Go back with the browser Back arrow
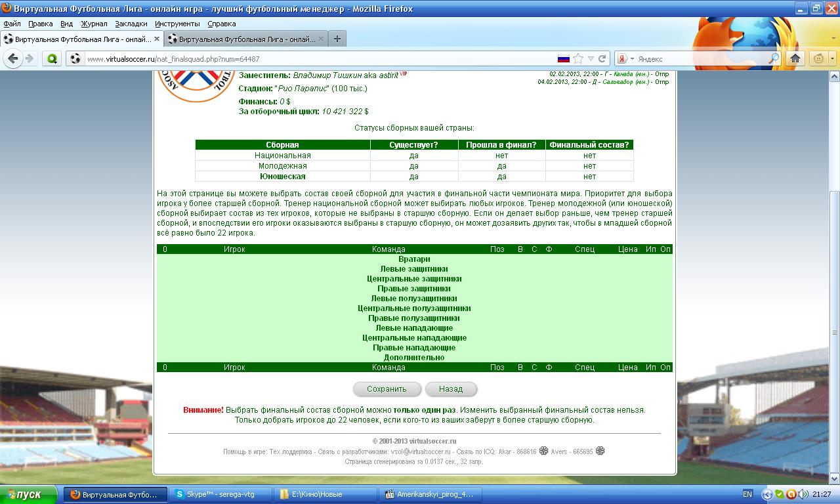 click(13, 58)
